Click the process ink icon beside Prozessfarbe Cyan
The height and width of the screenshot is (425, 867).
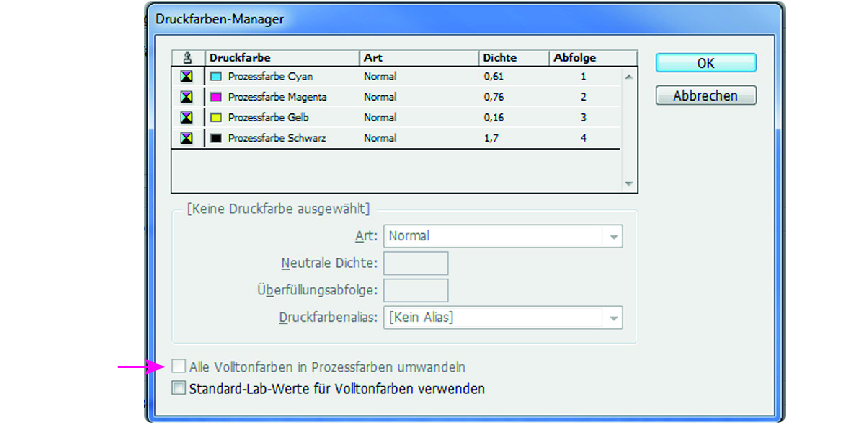pyautogui.click(x=186, y=76)
